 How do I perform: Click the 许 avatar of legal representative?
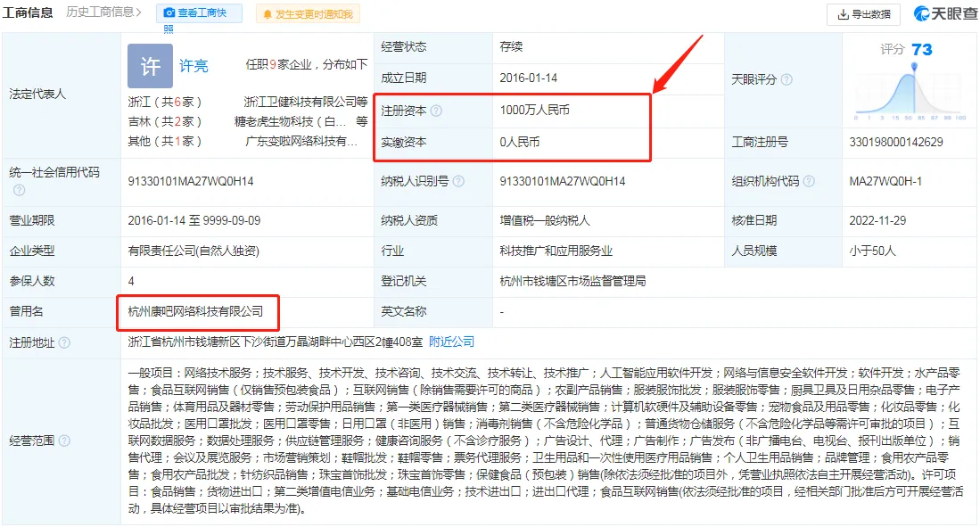tap(150, 66)
